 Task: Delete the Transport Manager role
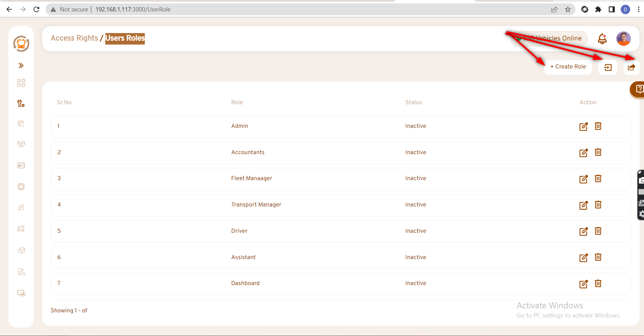(598, 205)
